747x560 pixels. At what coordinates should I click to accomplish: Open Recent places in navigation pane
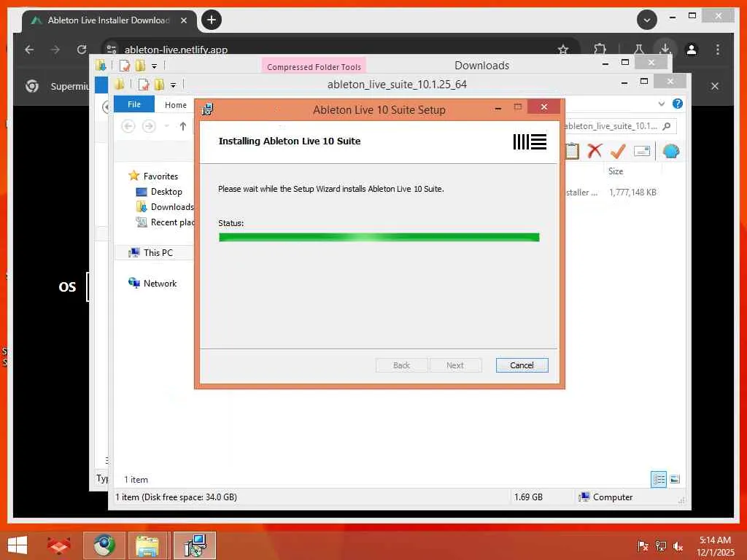tap(172, 222)
